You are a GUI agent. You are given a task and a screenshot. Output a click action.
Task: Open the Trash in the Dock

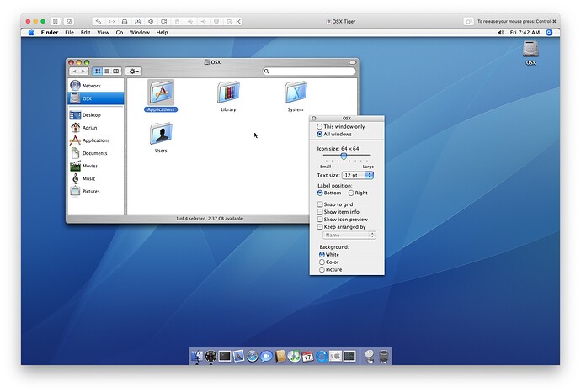click(384, 356)
